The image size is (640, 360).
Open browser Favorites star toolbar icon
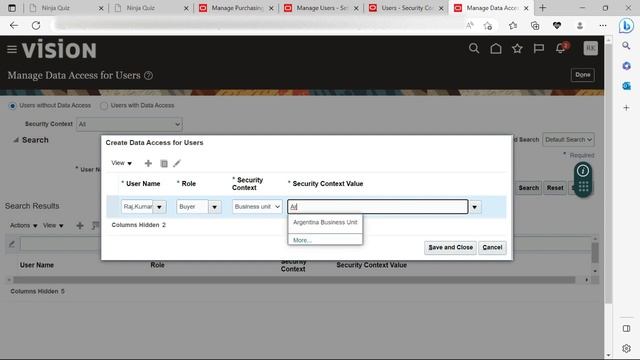(513, 25)
